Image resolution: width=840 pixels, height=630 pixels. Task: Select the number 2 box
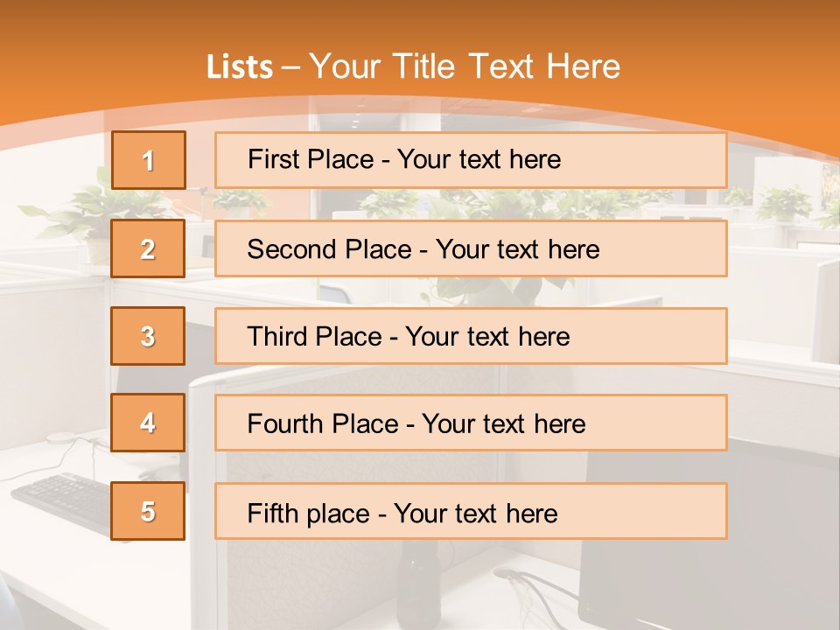click(148, 248)
